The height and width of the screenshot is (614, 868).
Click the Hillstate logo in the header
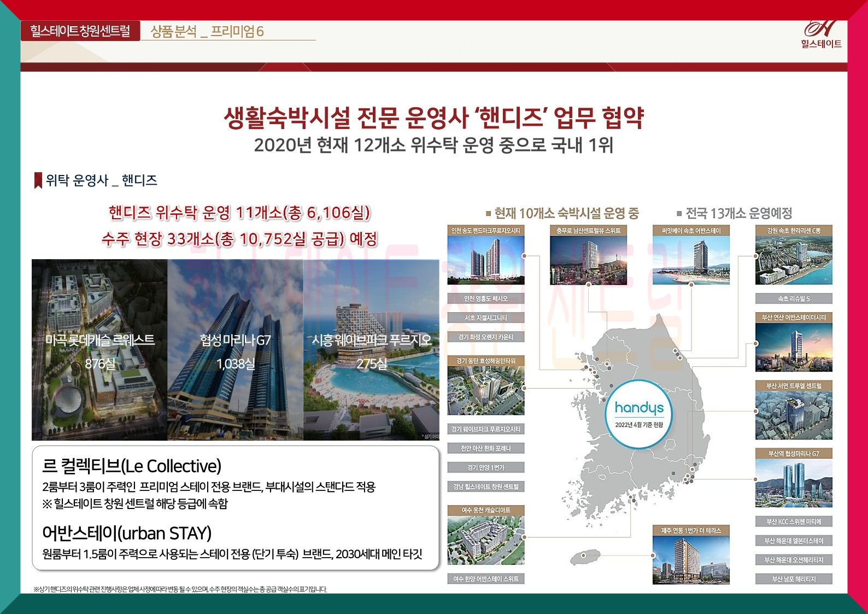[821, 34]
